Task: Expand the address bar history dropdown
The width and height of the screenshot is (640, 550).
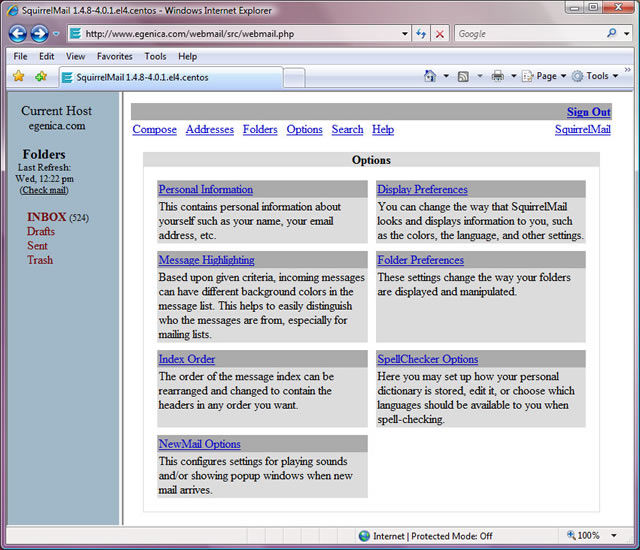Action: pos(404,34)
